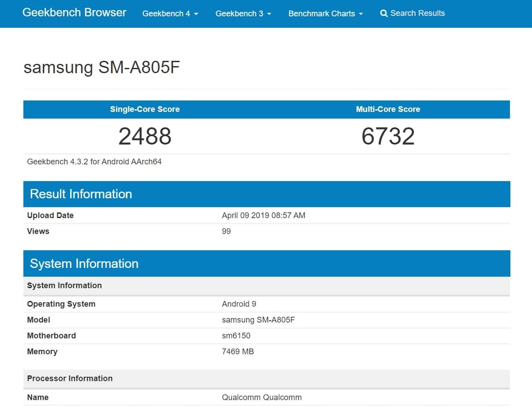Click the Result Information section header
This screenshot has width=532, height=408.
266,194
